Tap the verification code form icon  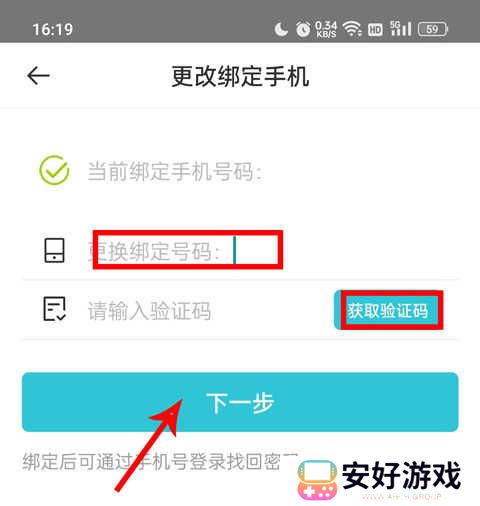[x=55, y=309]
